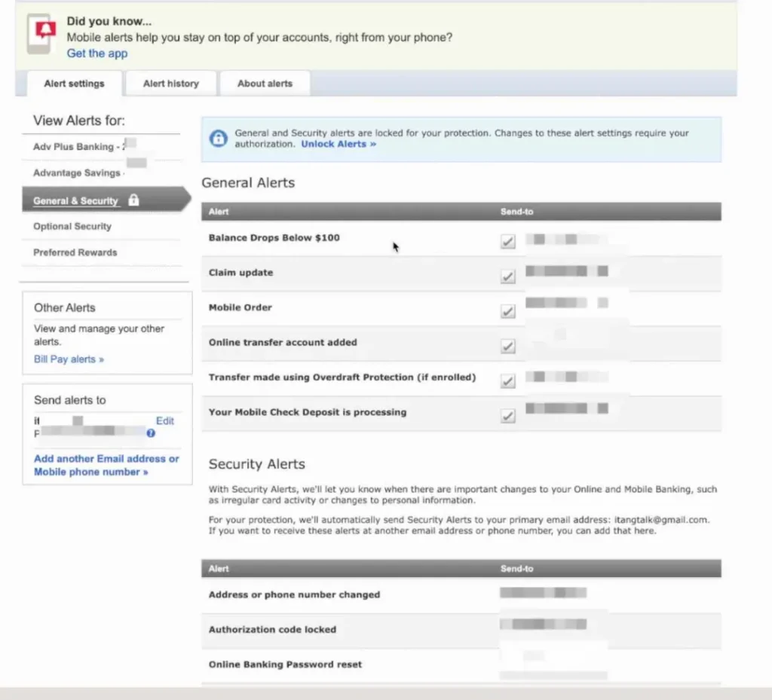
Task: Toggle Transfer made using Overdraft Protection checkbox
Action: pyautogui.click(x=508, y=381)
